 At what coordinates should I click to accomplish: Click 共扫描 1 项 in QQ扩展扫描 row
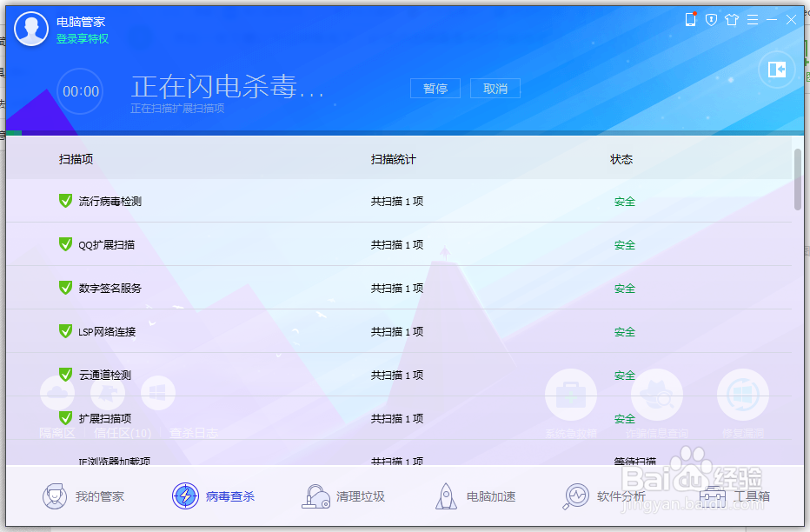click(x=396, y=245)
